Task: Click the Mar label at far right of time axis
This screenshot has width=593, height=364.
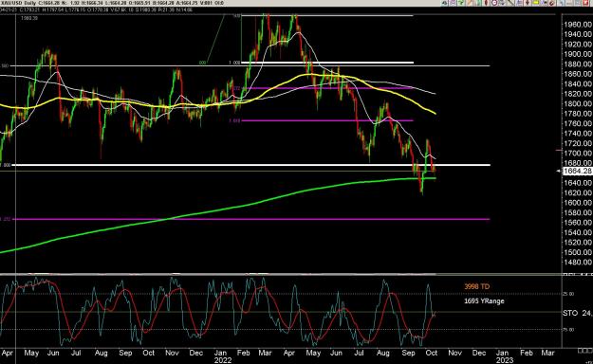Action: coord(548,353)
